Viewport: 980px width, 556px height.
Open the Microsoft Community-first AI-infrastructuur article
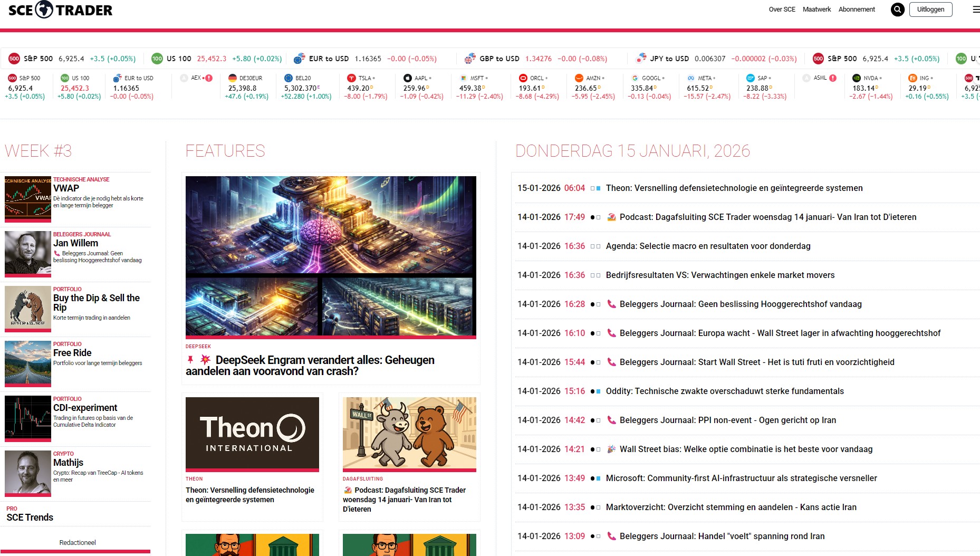(741, 478)
